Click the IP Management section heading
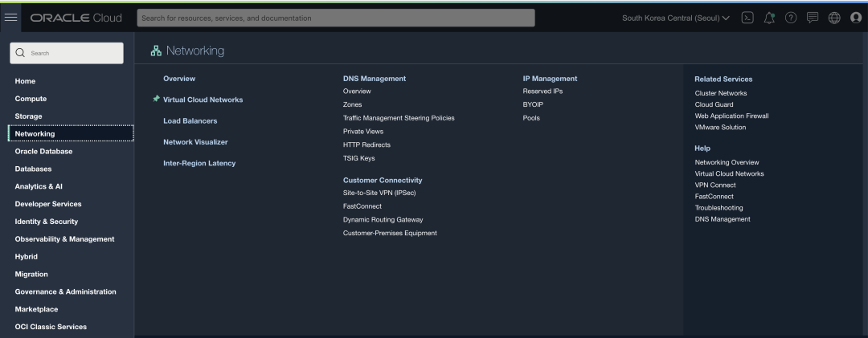 (551, 79)
